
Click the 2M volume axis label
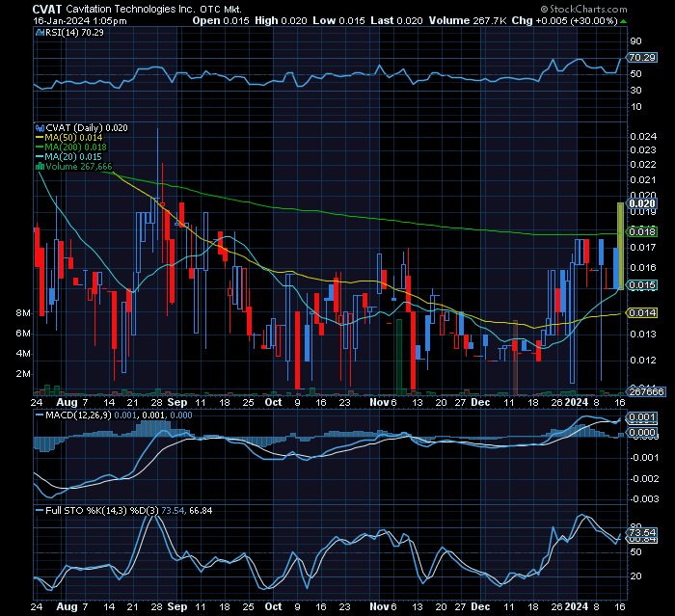pyautogui.click(x=23, y=374)
